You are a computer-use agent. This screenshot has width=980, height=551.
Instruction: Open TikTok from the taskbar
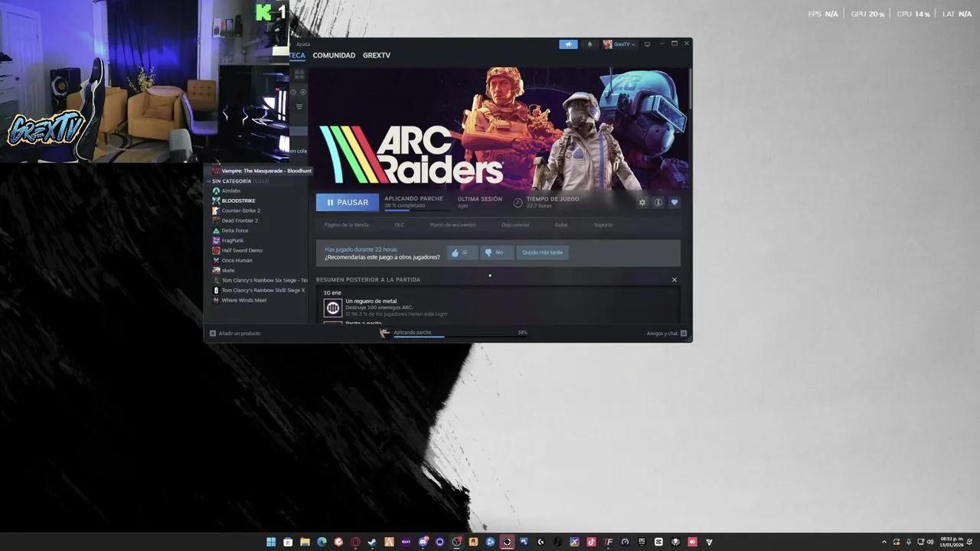[x=591, y=542]
